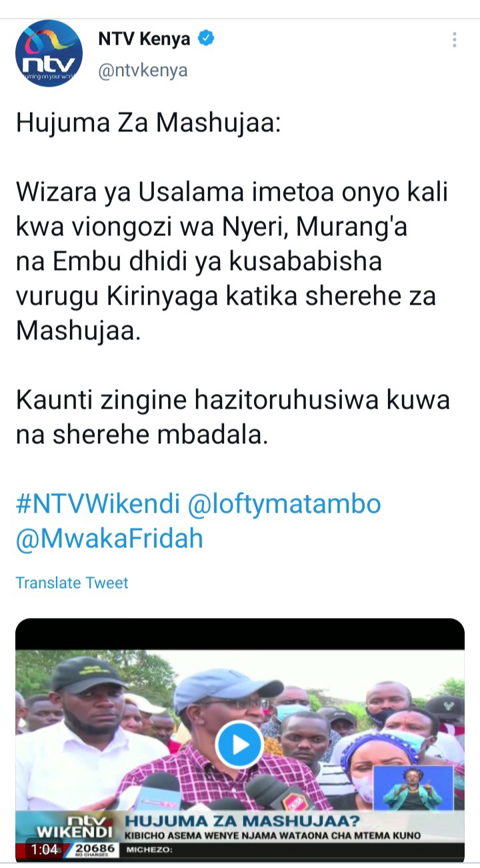Click the sign language interpreter inset
Screen dimensions: 480x868
[x=413, y=787]
